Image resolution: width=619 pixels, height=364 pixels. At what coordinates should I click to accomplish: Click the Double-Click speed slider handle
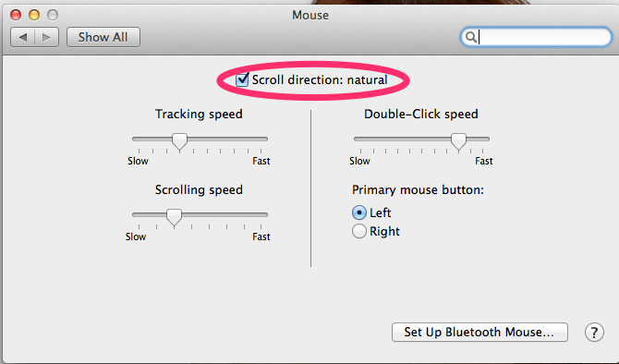click(458, 142)
